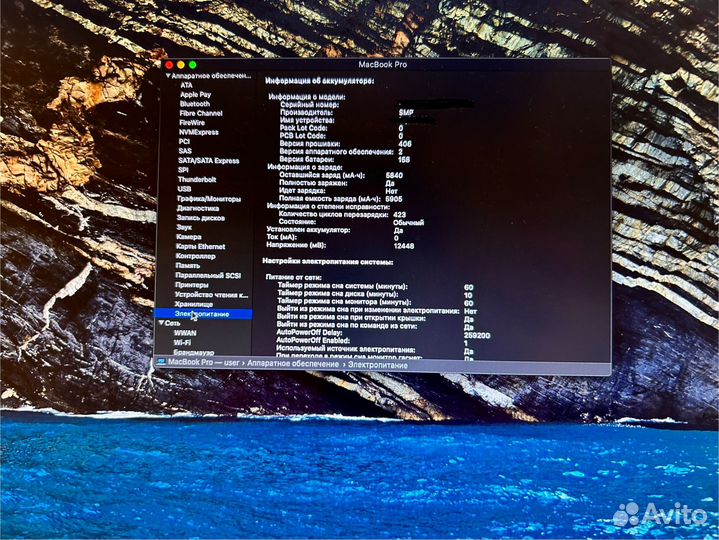719x540 pixels.
Task: Click the full capacity value 5905
Action: point(394,199)
